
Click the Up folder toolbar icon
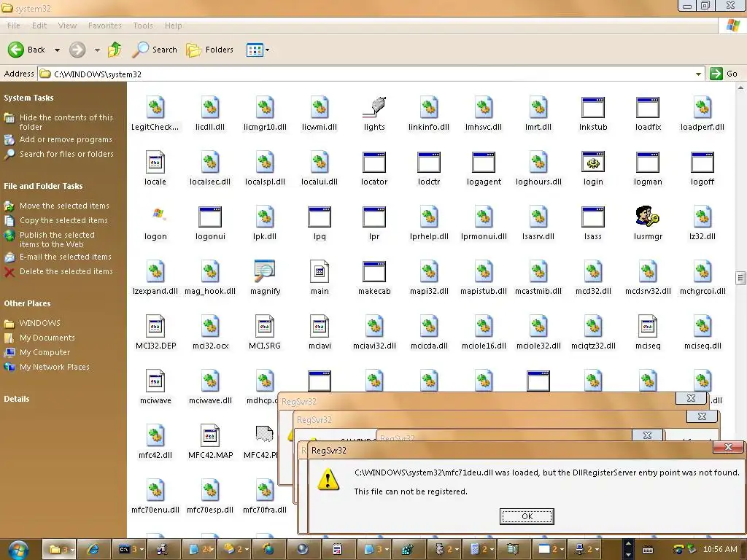(115, 49)
